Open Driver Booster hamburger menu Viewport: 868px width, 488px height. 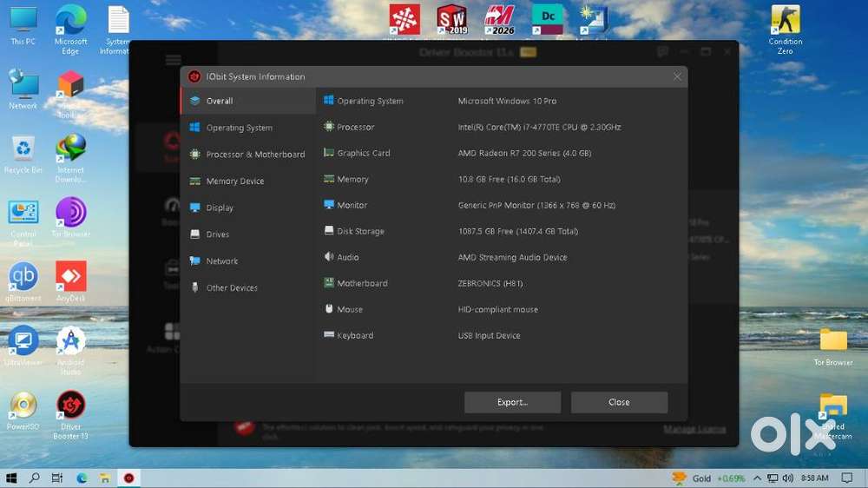[x=174, y=60]
